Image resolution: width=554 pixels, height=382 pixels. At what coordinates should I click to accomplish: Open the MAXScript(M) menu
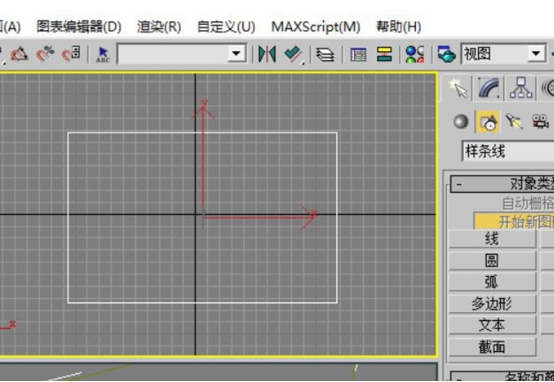tap(316, 27)
